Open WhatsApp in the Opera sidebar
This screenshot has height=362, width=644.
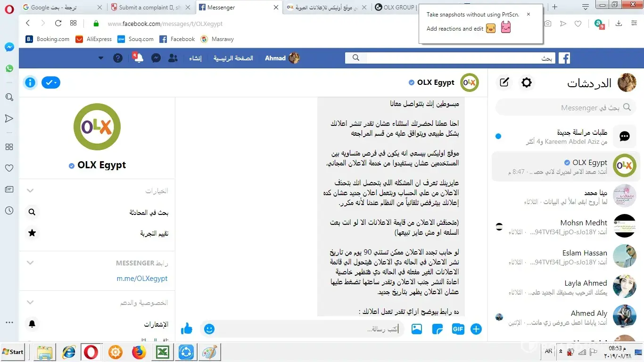[x=9, y=69]
